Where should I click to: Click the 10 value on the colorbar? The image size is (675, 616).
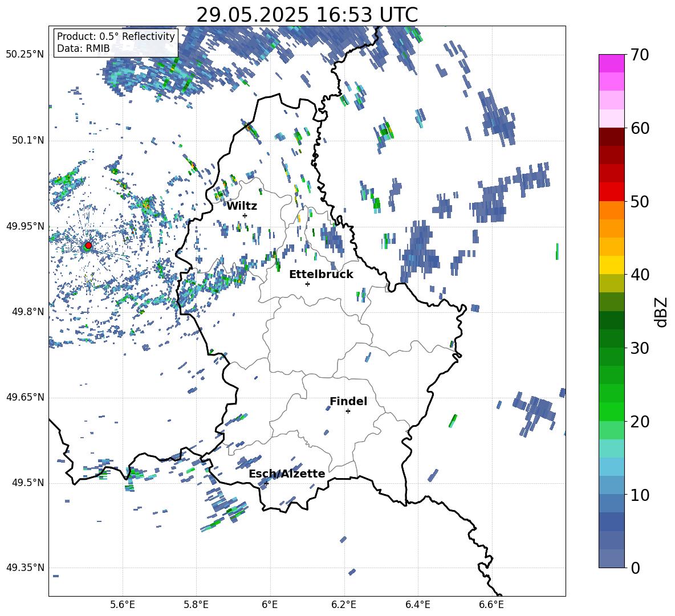coord(639,495)
